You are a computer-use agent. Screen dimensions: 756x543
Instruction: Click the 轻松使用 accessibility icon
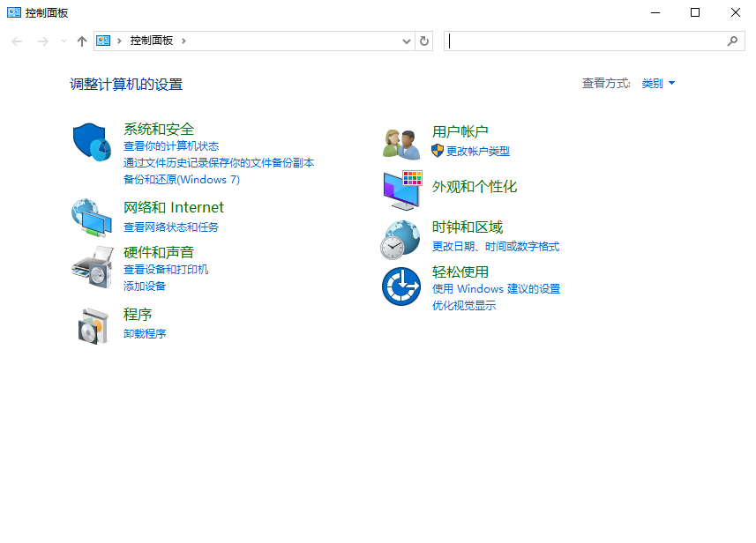(x=401, y=286)
